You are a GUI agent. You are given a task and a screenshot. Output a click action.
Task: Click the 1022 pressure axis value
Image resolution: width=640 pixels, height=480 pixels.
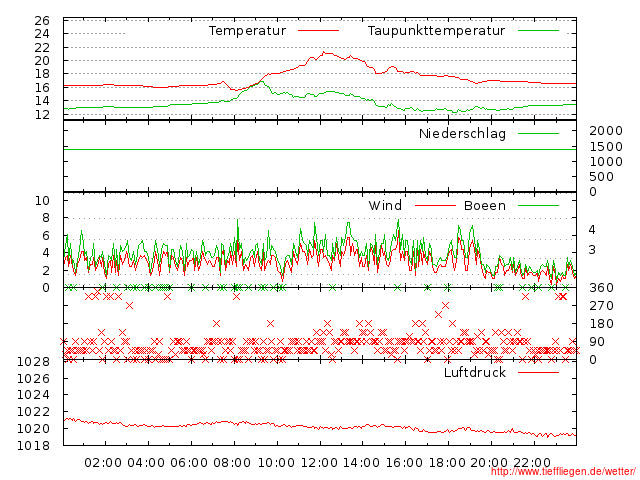pos(33,412)
